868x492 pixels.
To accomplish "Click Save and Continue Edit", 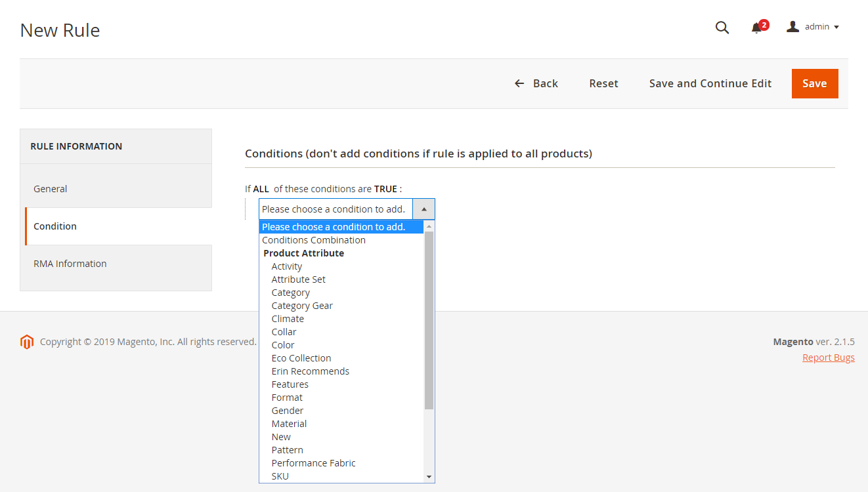I will [710, 83].
